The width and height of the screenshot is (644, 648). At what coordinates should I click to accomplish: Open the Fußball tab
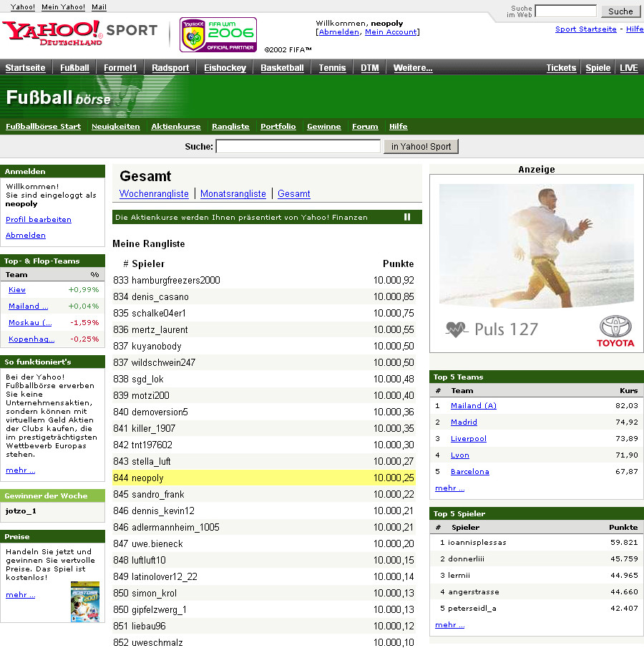click(74, 68)
